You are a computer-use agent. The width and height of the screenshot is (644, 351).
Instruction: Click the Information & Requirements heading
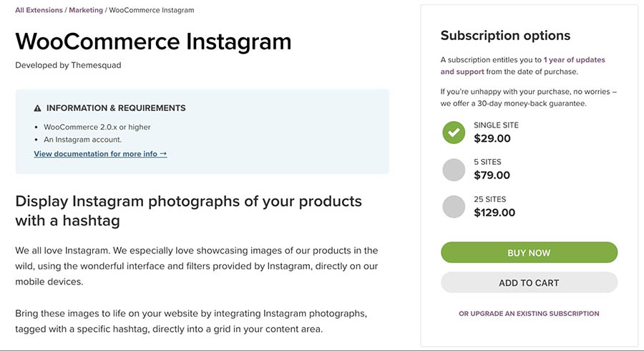[x=116, y=108]
